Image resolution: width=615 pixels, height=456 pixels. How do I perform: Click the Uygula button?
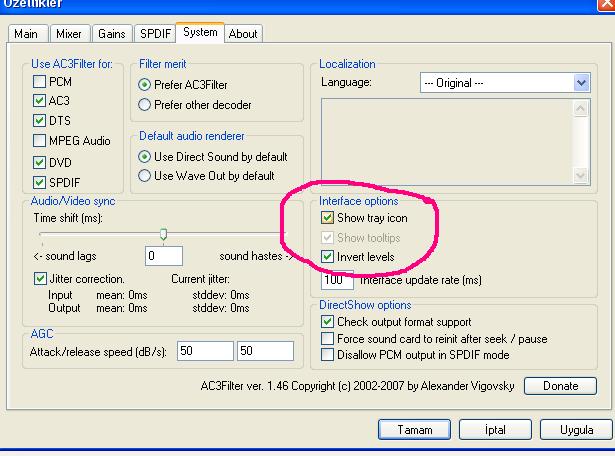click(576, 430)
